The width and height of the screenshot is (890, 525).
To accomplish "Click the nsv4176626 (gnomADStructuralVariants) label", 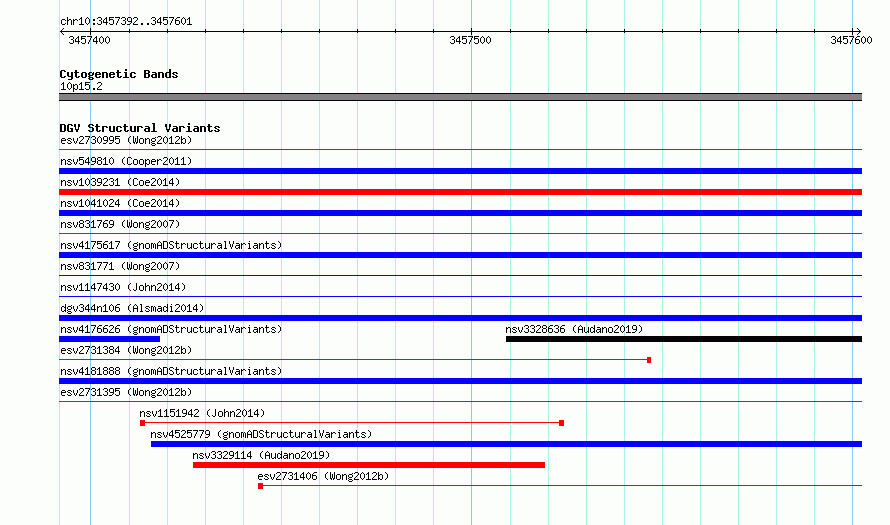I will (x=171, y=329).
